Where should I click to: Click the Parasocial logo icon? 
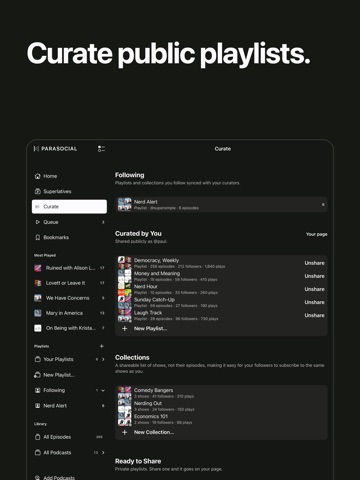tap(36, 149)
